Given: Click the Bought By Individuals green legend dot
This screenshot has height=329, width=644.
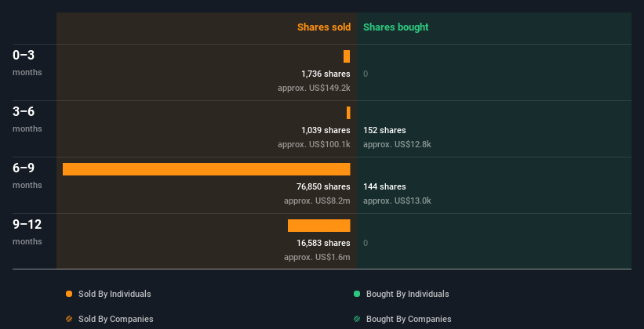Looking at the screenshot, I should 357,294.
